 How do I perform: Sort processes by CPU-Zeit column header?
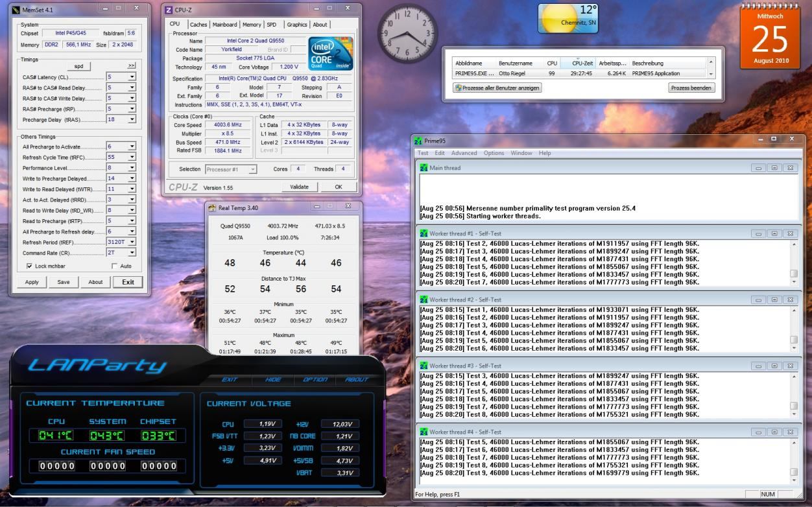(577, 64)
